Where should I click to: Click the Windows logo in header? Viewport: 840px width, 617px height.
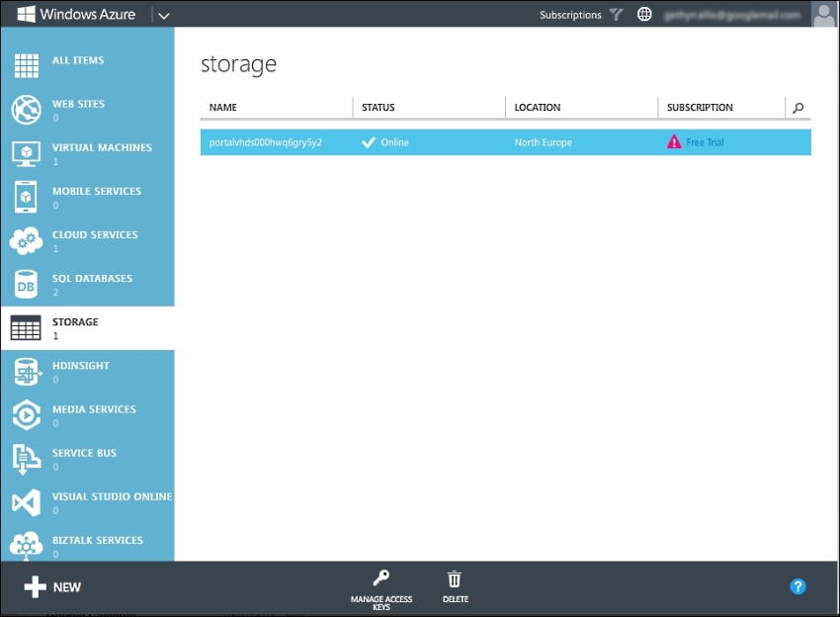tap(27, 14)
